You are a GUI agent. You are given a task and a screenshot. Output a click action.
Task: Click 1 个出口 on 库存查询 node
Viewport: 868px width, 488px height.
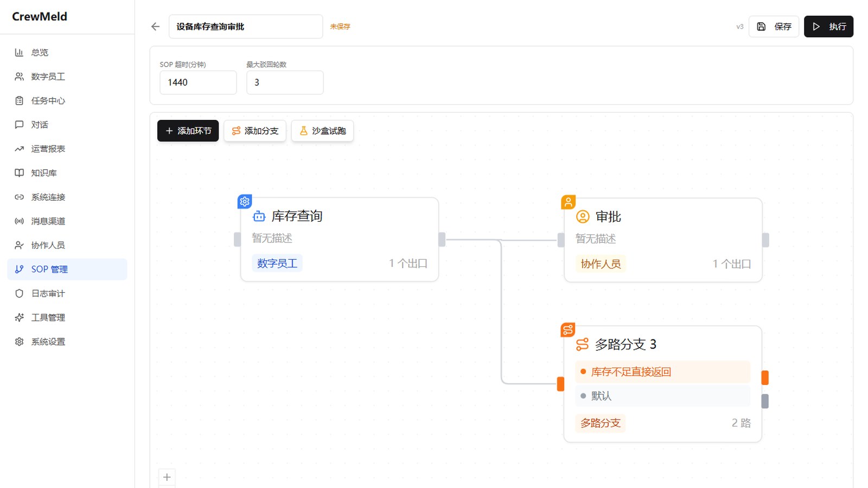coord(408,264)
